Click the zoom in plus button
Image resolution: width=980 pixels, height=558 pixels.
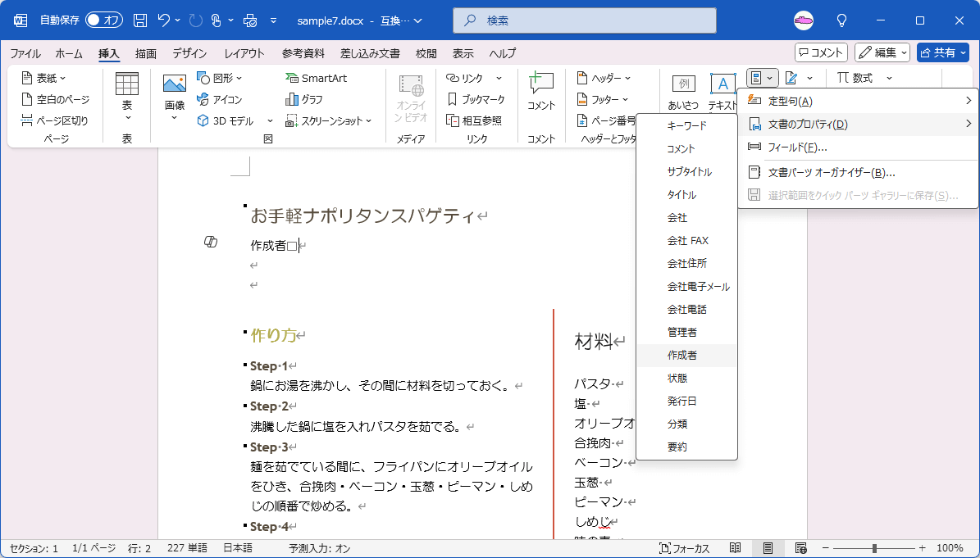[x=922, y=549]
